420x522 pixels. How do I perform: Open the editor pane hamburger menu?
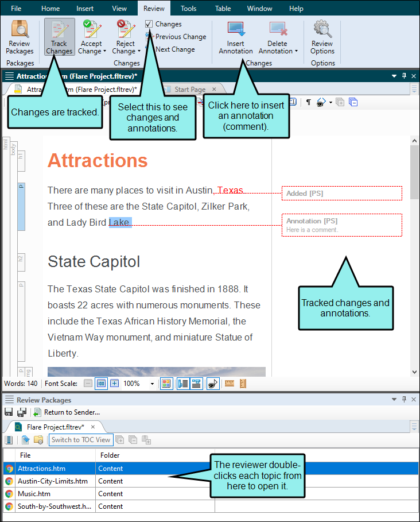pos(9,76)
